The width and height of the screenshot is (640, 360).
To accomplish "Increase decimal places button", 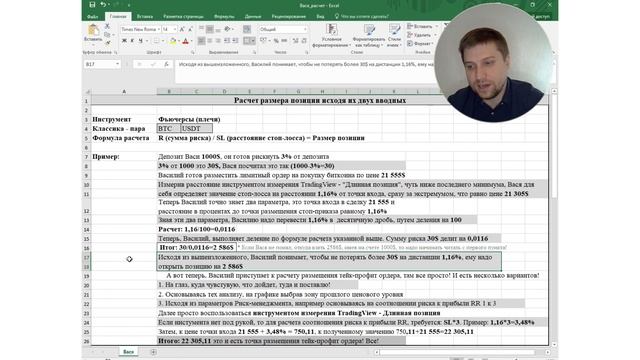I will 296,41.
